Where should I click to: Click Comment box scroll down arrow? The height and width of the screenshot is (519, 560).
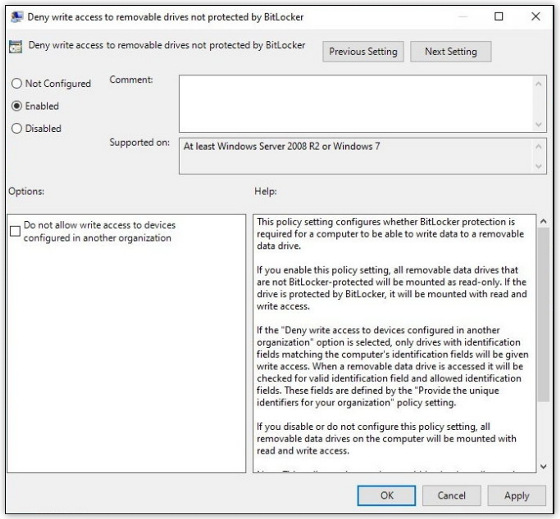coord(539,124)
